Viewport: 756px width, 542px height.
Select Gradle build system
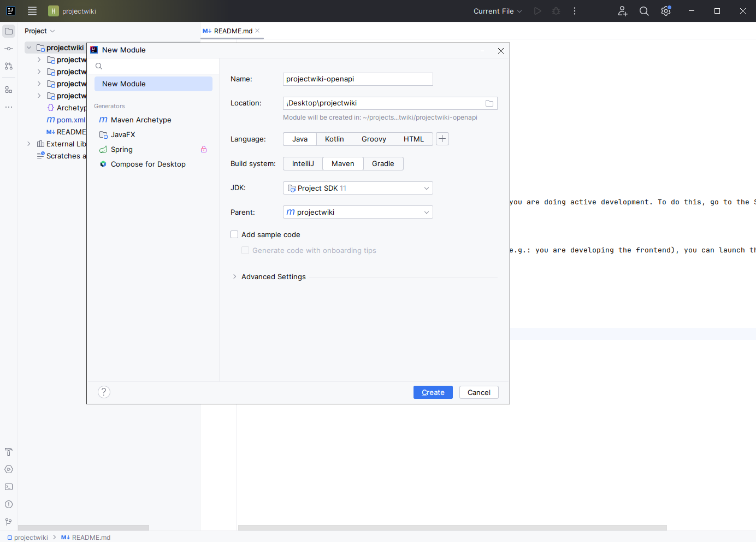[x=383, y=163]
